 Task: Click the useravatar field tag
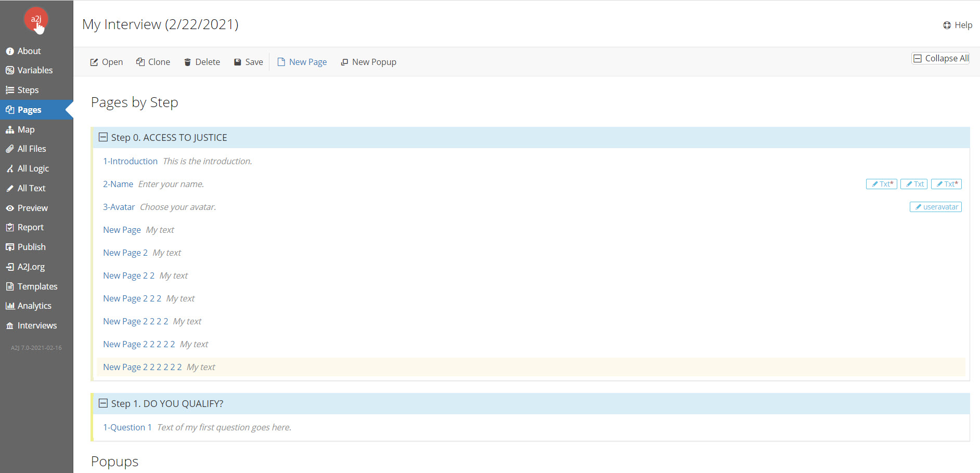point(935,207)
